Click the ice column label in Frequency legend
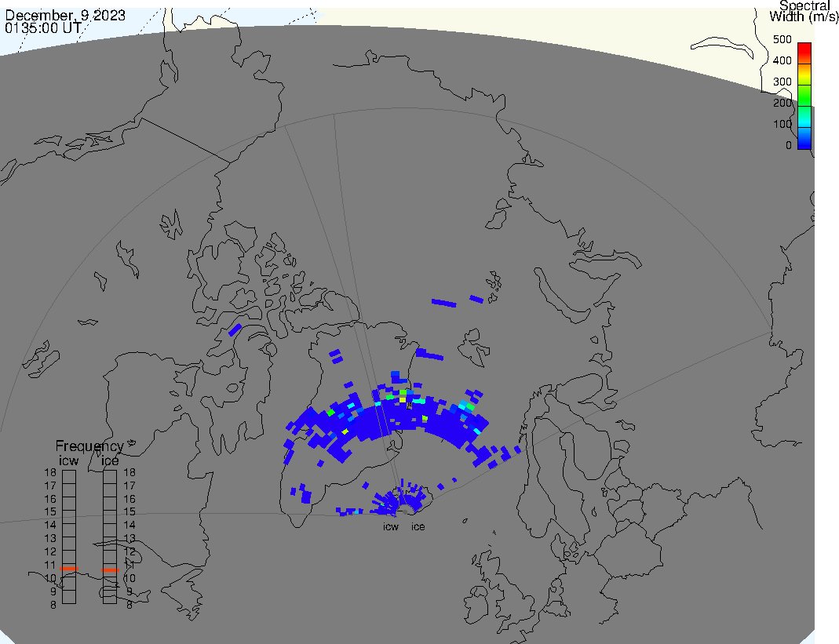 pos(110,460)
